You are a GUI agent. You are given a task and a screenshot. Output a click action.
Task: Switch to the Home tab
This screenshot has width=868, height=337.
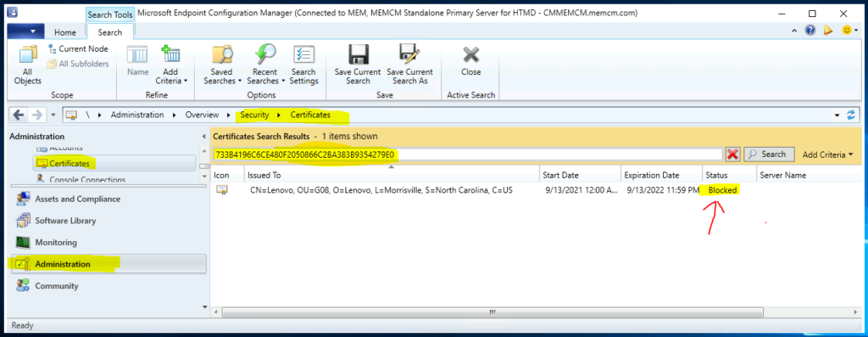65,32
